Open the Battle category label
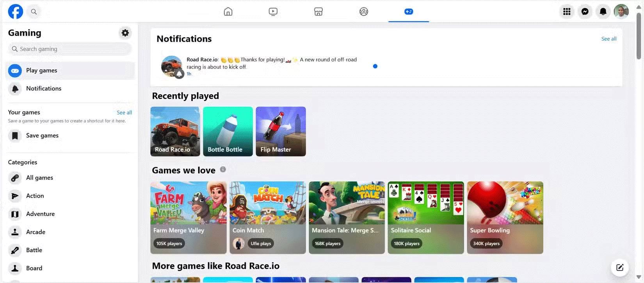The image size is (644, 283). pos(34,250)
